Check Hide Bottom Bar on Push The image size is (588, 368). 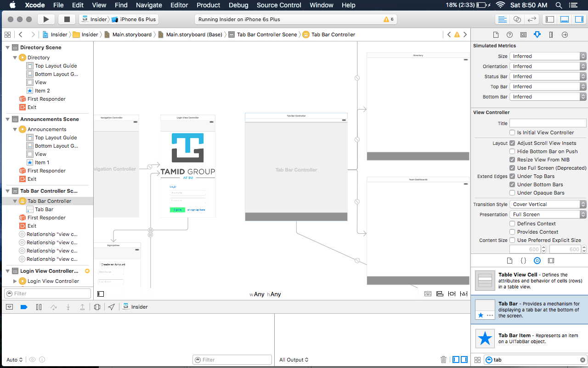512,151
